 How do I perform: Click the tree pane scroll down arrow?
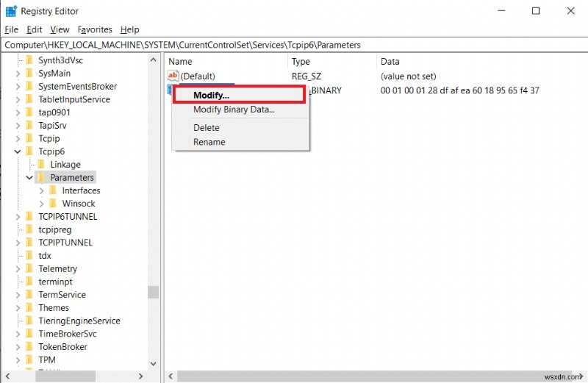(153, 363)
